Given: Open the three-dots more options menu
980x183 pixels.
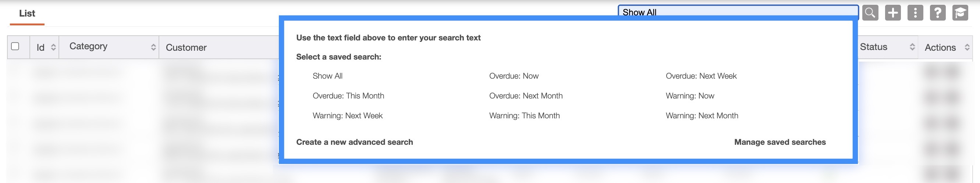Looking at the screenshot, I should click(x=915, y=12).
